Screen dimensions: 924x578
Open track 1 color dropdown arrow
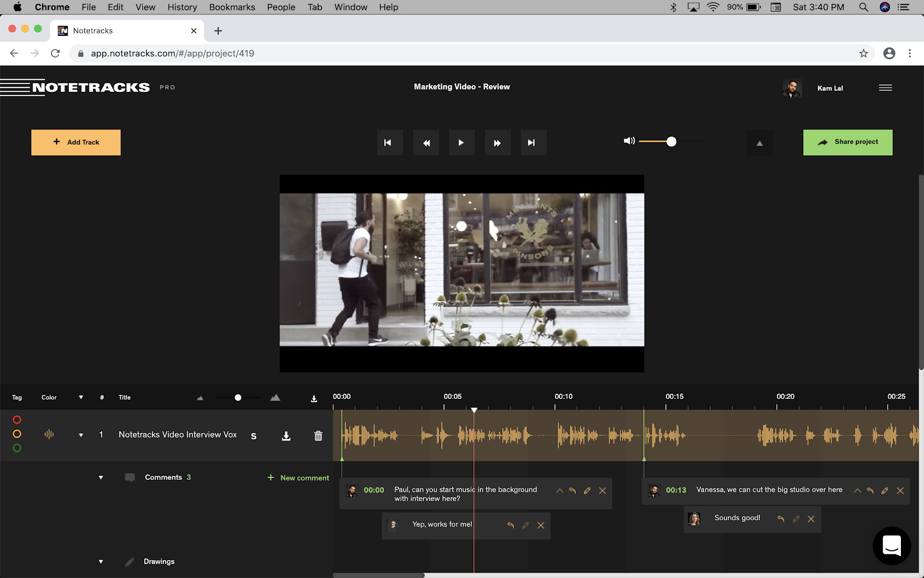(x=81, y=435)
